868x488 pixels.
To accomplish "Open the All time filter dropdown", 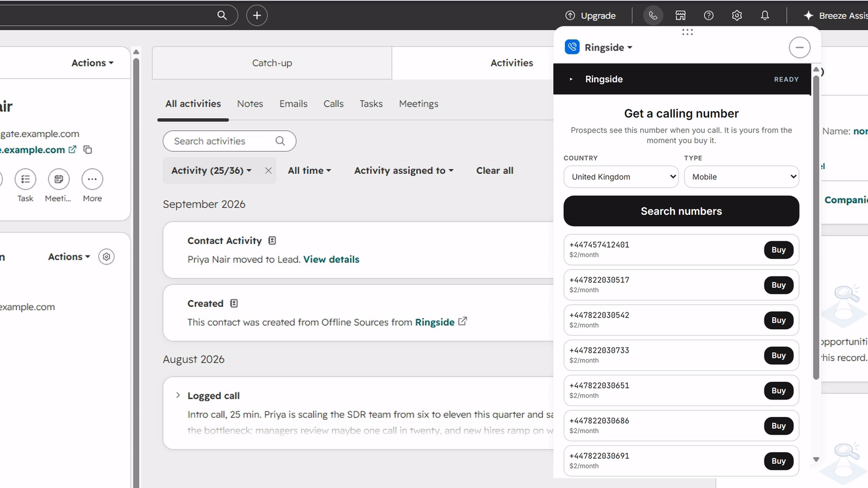I will [309, 170].
